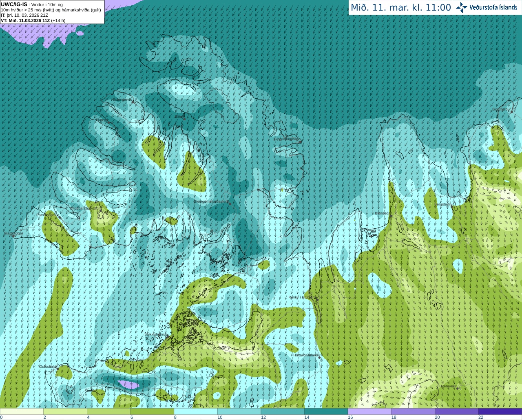
Task: Click the Holtavörðuheiði station marker
Action: point(319,358)
